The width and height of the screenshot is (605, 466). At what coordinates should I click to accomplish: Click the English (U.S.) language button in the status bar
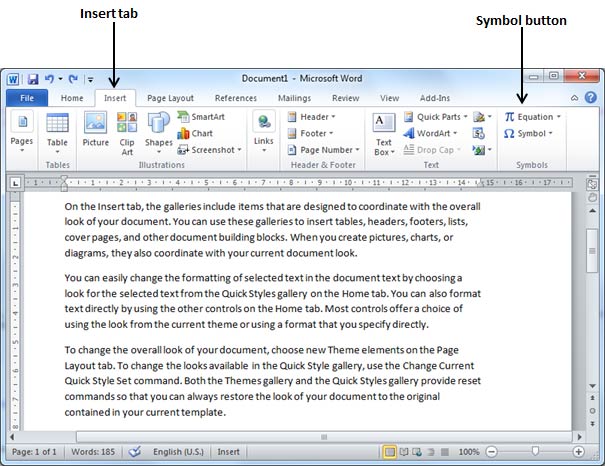178,452
